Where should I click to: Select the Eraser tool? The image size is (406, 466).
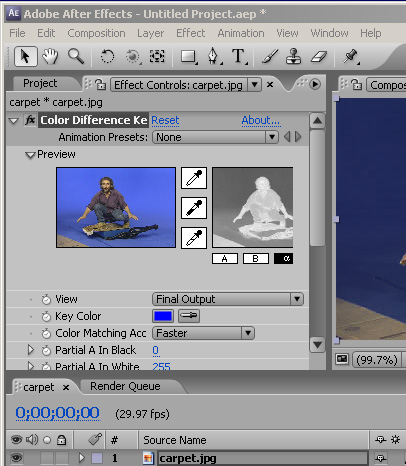(319, 56)
